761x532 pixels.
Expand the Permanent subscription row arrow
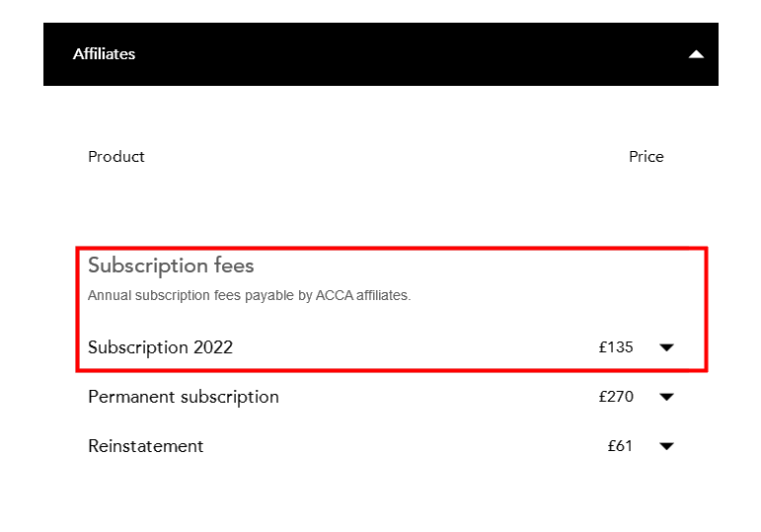pyautogui.click(x=666, y=397)
